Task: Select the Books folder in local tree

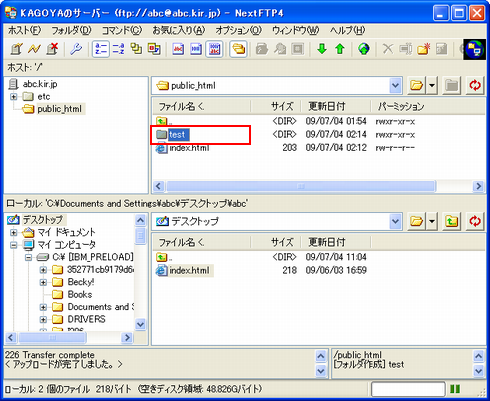Action: coord(80,295)
